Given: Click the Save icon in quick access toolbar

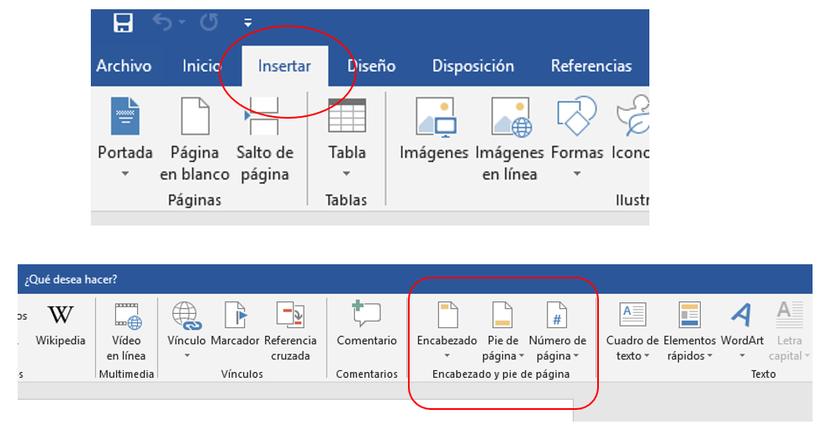Looking at the screenshot, I should tap(124, 23).
